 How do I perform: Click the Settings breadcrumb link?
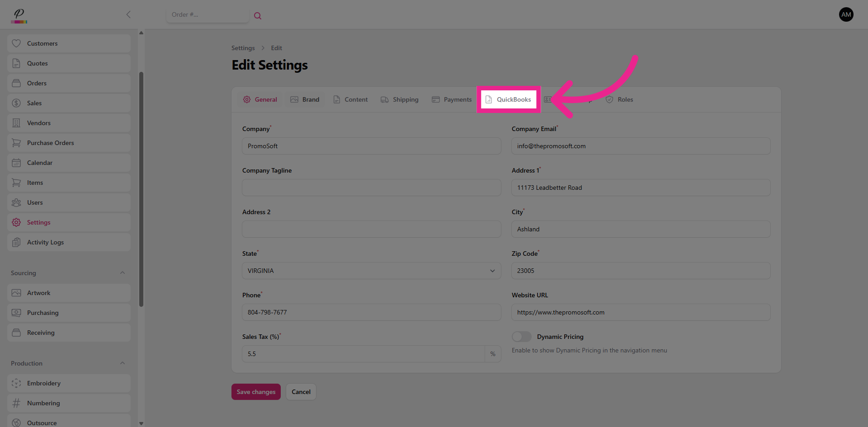point(243,48)
